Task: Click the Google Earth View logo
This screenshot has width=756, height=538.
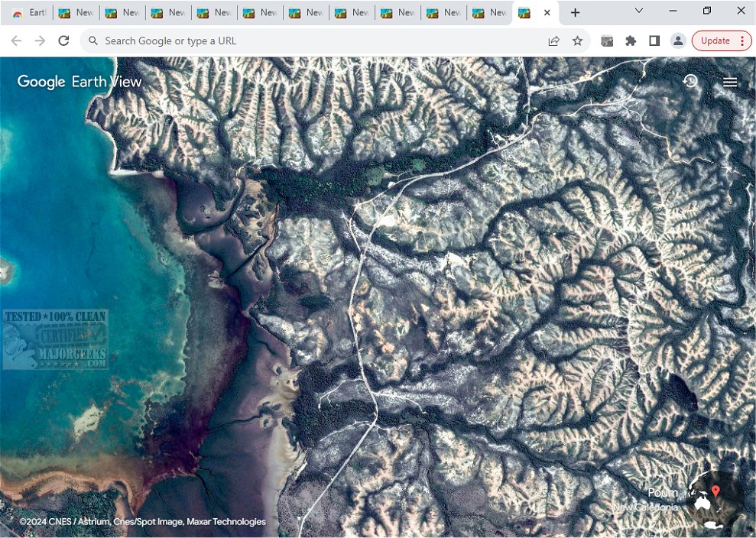Action: pyautogui.click(x=79, y=82)
